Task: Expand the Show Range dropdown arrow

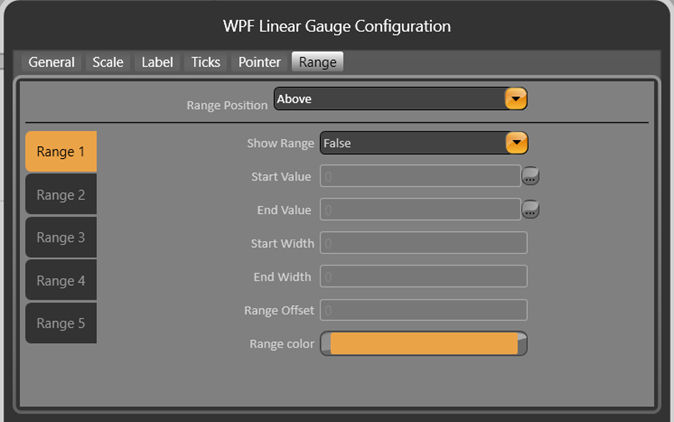Action: tap(516, 143)
